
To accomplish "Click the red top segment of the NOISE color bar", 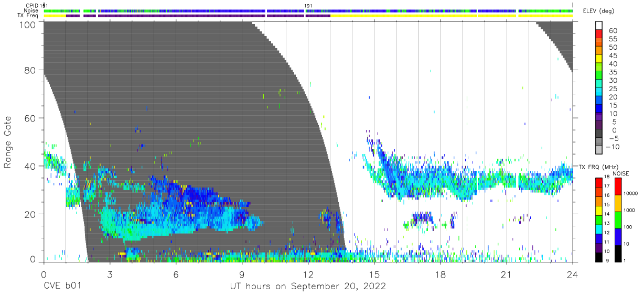I will (619, 186).
